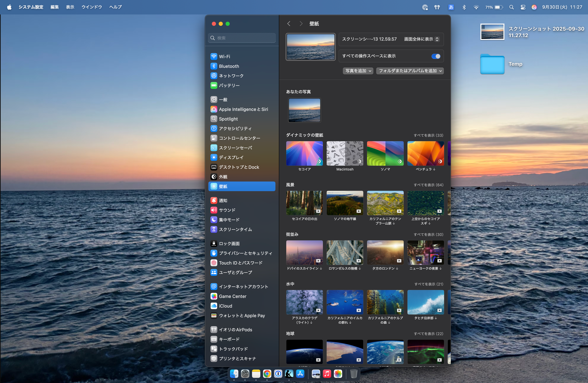Open the ウインドウ menu in the menu bar
Viewport: 588px width, 383px height.
click(x=92, y=7)
